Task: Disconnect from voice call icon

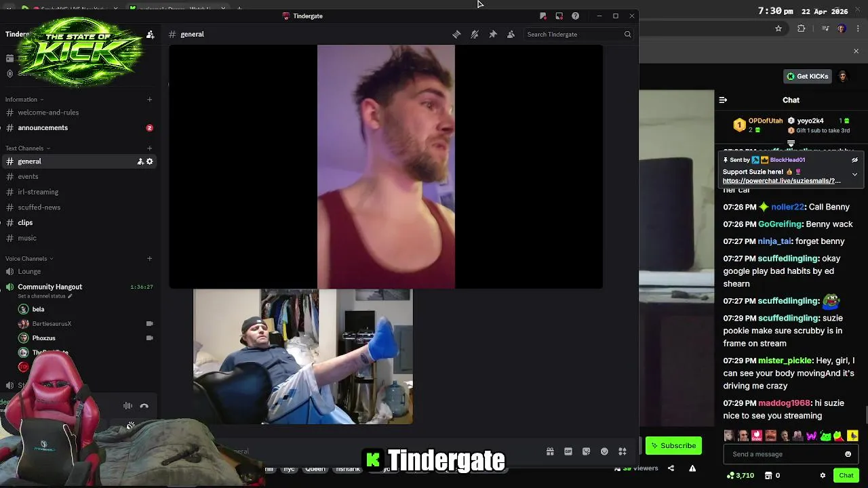Action: 144,406
